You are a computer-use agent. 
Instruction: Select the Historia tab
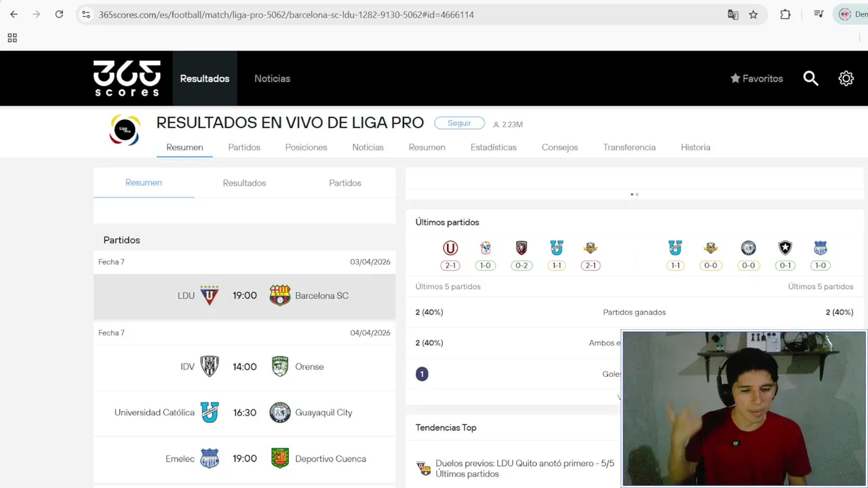point(696,147)
